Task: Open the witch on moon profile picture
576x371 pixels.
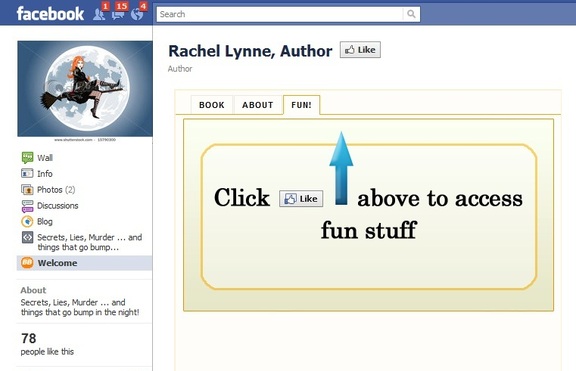Action: pos(85,89)
